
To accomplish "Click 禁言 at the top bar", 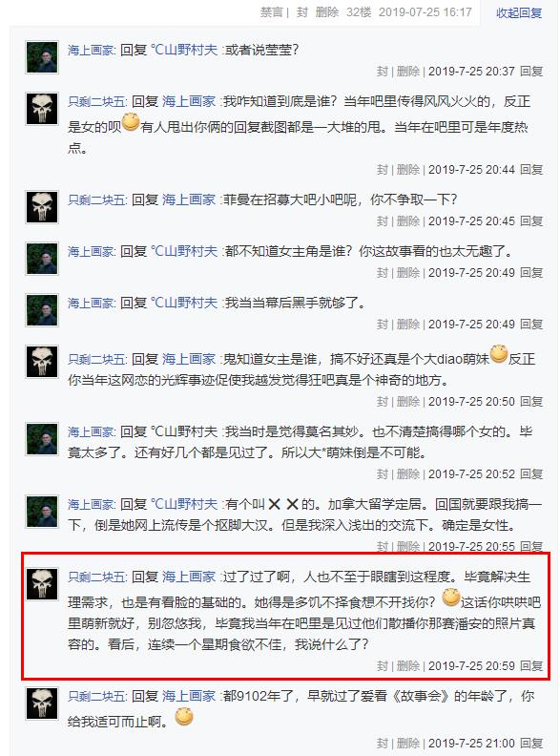I will point(271,12).
